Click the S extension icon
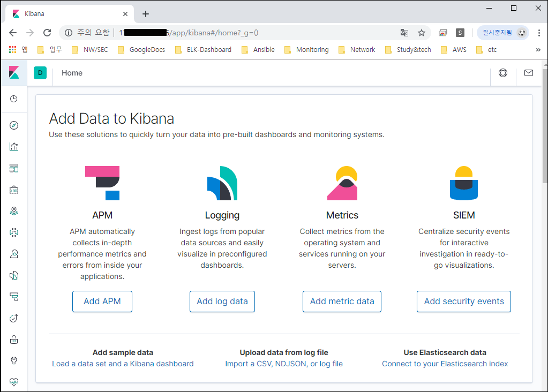The image size is (548, 392). coord(460,33)
